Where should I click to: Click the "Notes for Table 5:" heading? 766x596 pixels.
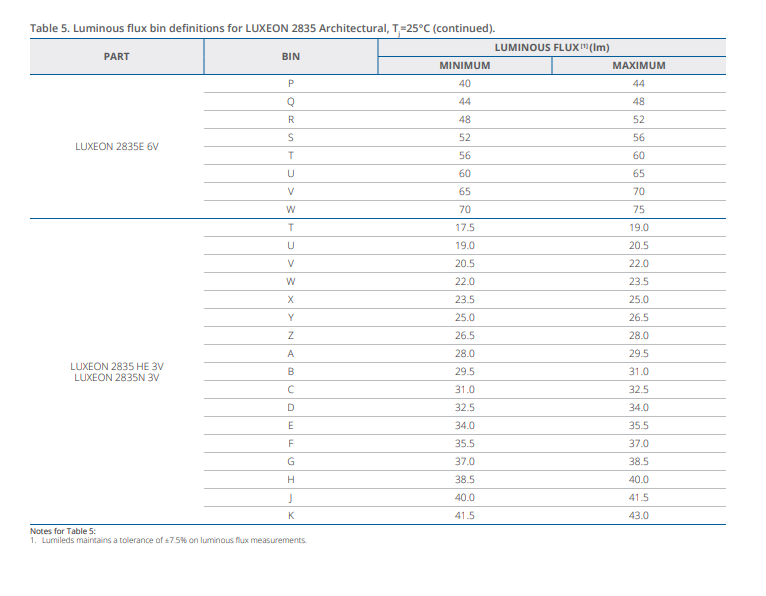(x=63, y=531)
